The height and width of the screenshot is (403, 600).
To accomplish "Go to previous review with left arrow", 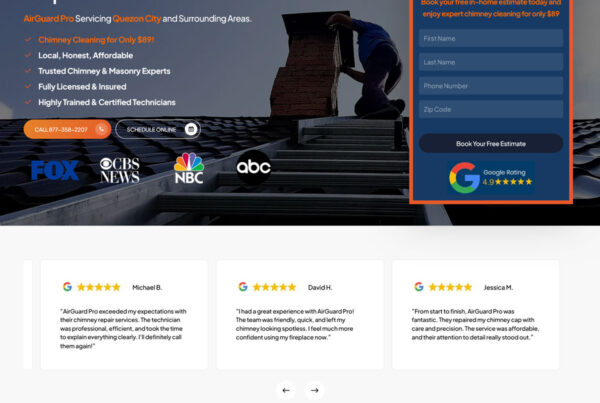I will point(286,390).
